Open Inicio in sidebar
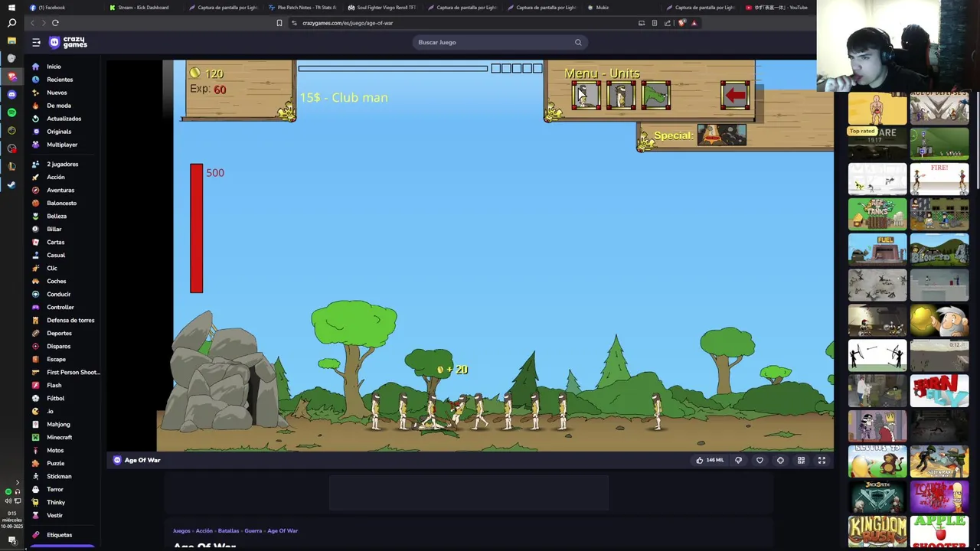The image size is (980, 551). [x=54, y=67]
